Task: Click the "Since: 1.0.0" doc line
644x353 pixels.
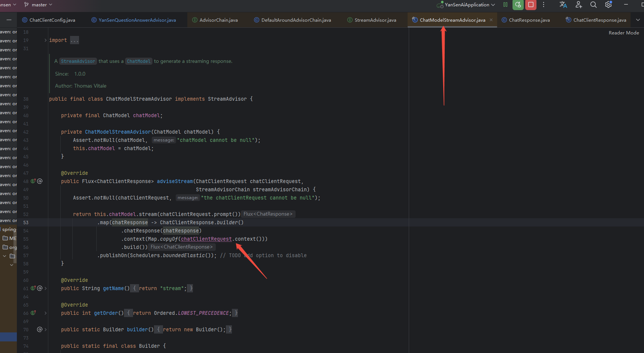Action: (x=70, y=74)
